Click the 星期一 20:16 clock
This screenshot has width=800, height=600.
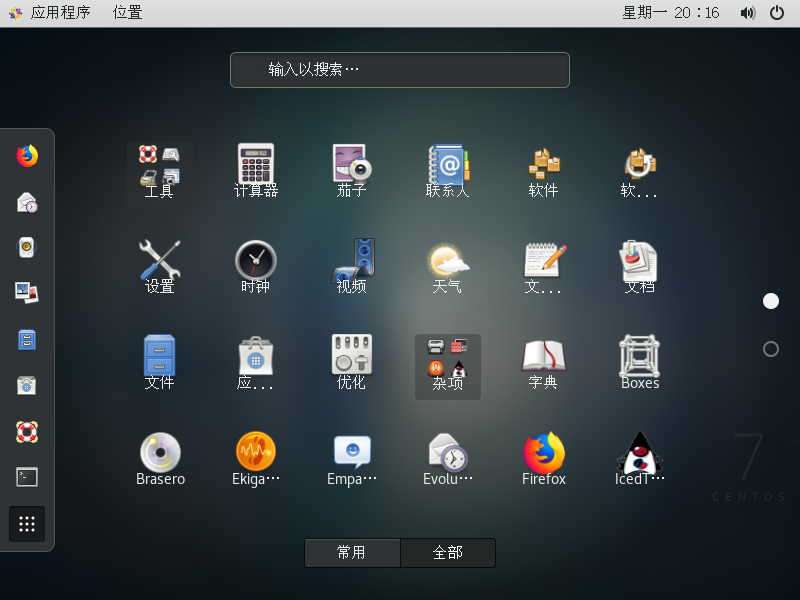670,12
